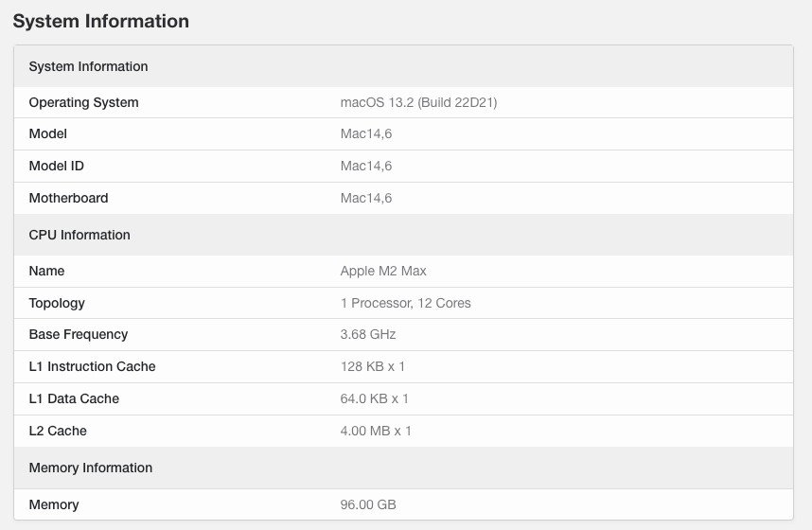
Task: Click the Memory Information section header
Action: coord(403,468)
